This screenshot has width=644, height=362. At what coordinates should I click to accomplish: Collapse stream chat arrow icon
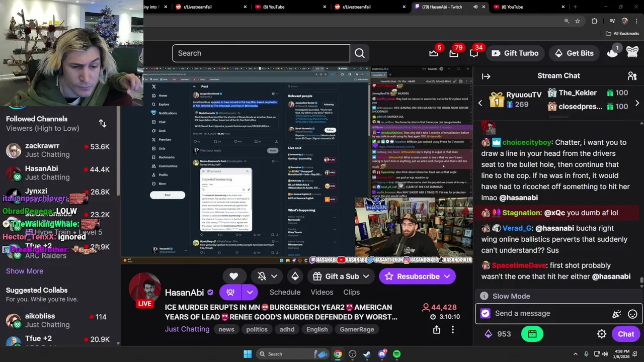pyautogui.click(x=486, y=76)
